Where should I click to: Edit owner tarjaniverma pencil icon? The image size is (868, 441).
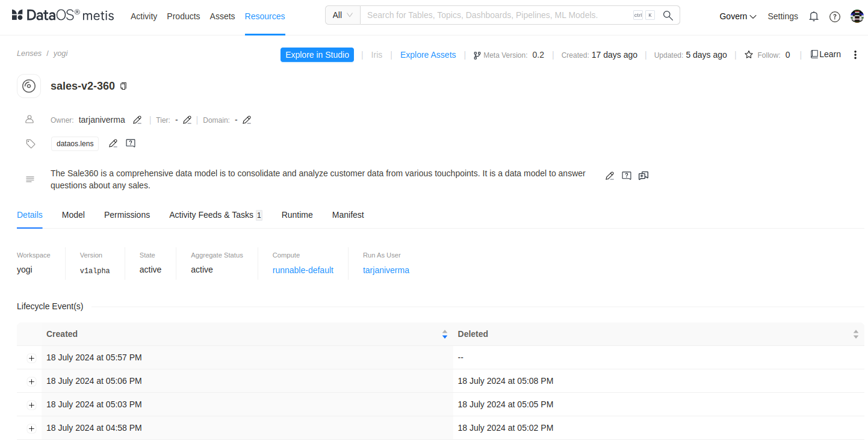[x=137, y=120]
